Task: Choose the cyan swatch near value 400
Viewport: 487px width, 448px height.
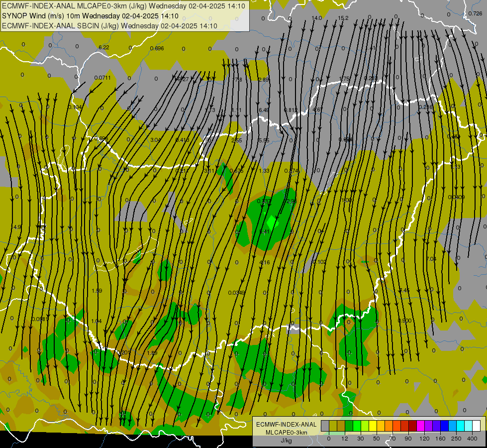Action: click(460, 426)
